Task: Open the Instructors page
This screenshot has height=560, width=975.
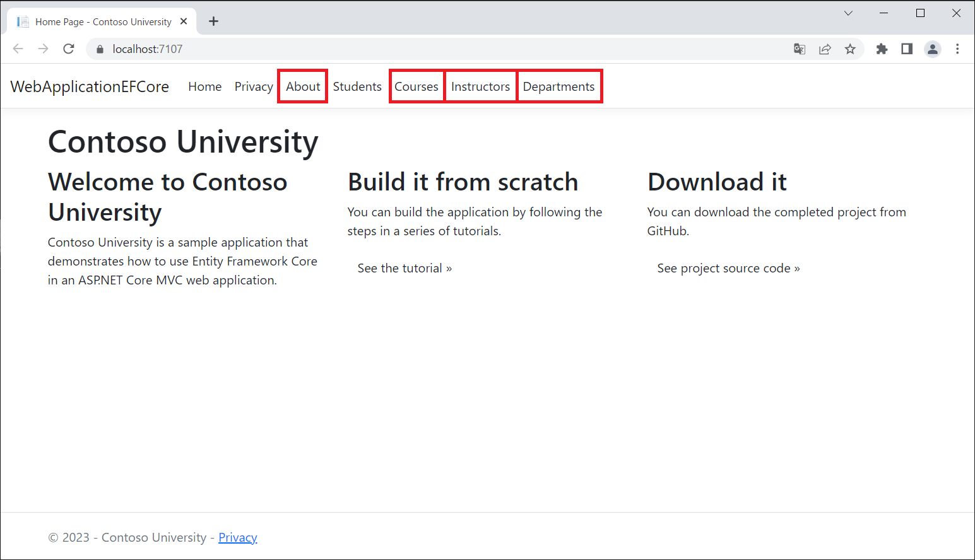Action: 480,86
